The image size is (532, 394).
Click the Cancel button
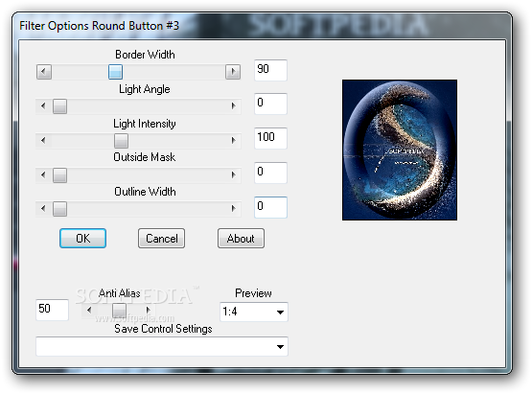click(161, 239)
